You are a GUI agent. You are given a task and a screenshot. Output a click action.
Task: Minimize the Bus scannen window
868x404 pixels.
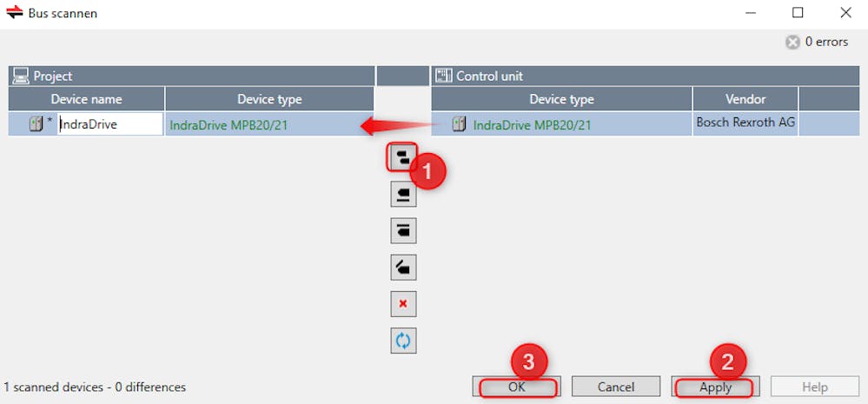[751, 12]
